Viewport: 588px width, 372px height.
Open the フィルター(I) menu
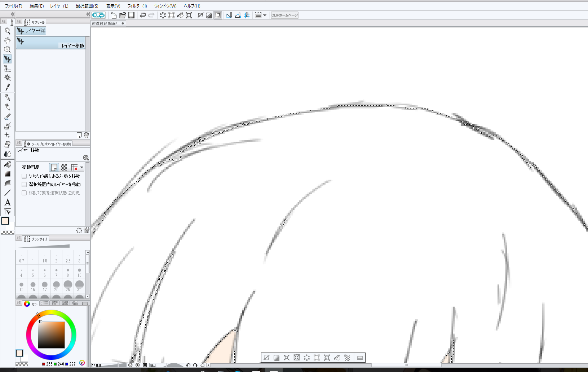[x=137, y=6]
